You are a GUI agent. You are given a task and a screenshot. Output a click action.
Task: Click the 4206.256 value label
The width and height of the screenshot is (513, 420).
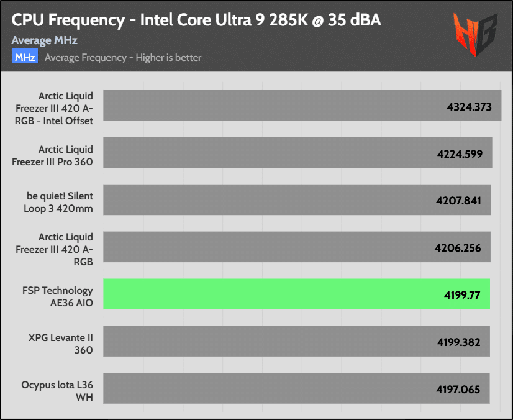pyautogui.click(x=458, y=248)
